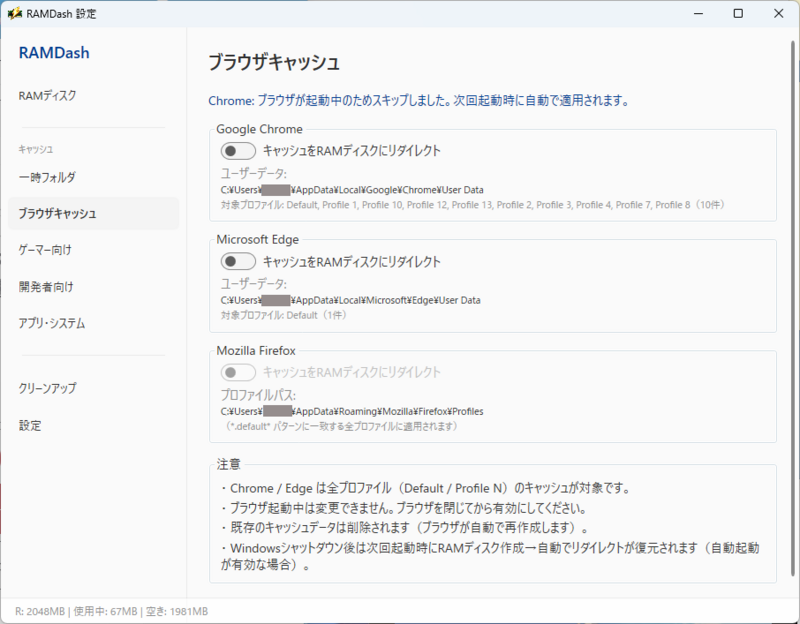800x624 pixels.
Task: Click the status bar RAM usage text
Action: pyautogui.click(x=111, y=611)
